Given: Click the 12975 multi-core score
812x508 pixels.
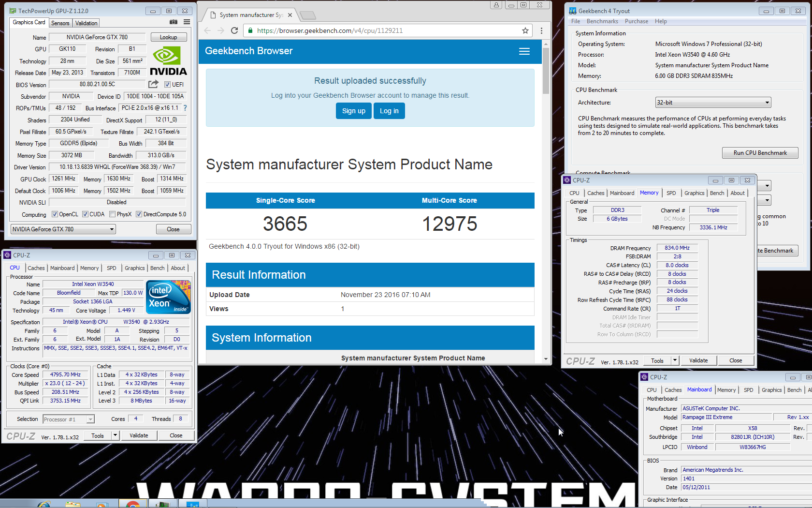Looking at the screenshot, I should (x=449, y=224).
